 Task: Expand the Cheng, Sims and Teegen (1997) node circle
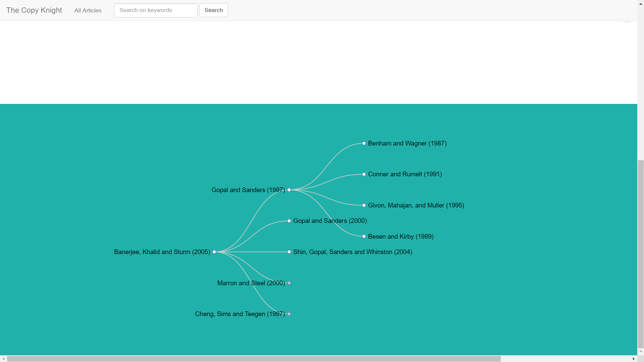pyautogui.click(x=289, y=314)
